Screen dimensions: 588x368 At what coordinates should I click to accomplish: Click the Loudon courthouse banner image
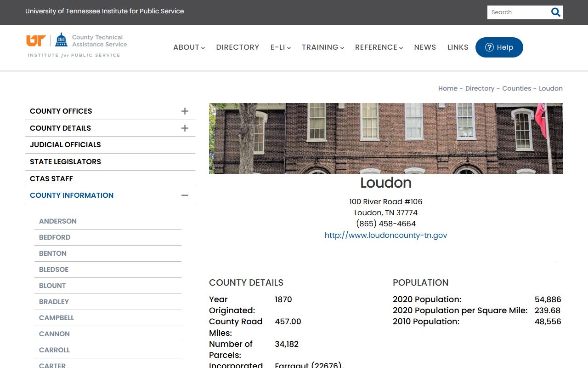click(x=386, y=138)
